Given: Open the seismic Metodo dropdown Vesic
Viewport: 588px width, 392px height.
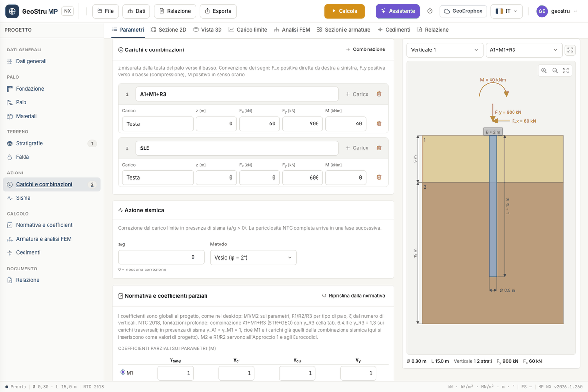Looking at the screenshot, I should pyautogui.click(x=253, y=257).
